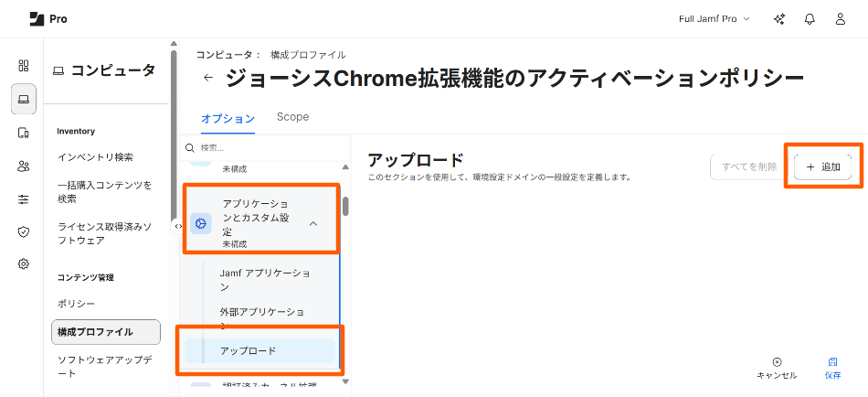Viewport: 868px width, 397px height.
Task: Open the Full Jamf Pro dropdown
Action: pos(714,19)
